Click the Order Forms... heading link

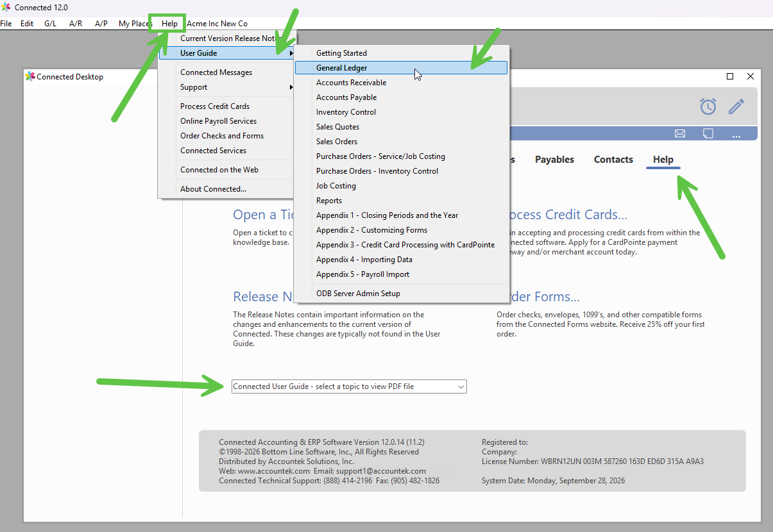(545, 297)
